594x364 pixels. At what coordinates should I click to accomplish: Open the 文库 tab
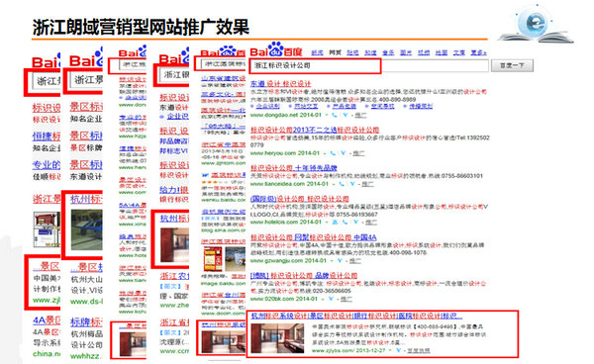(459, 52)
